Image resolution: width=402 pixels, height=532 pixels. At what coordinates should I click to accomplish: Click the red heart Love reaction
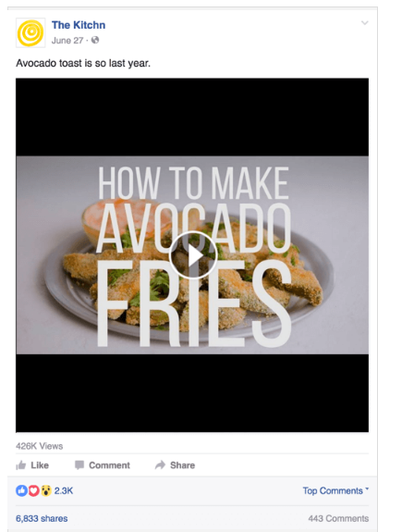click(x=33, y=490)
